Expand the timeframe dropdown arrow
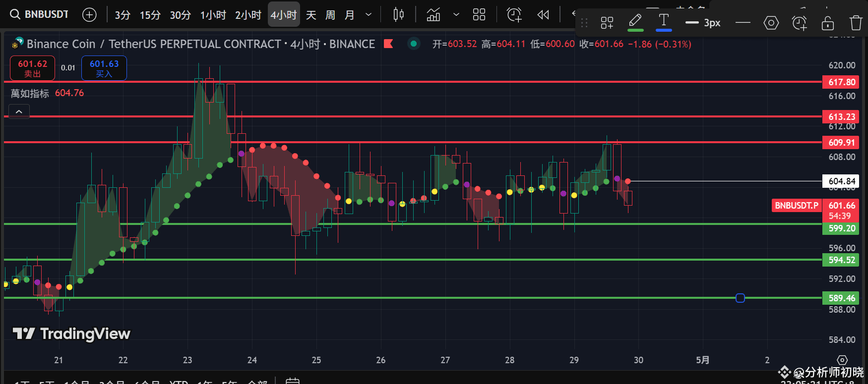Image resolution: width=868 pixels, height=384 pixels. [x=369, y=15]
